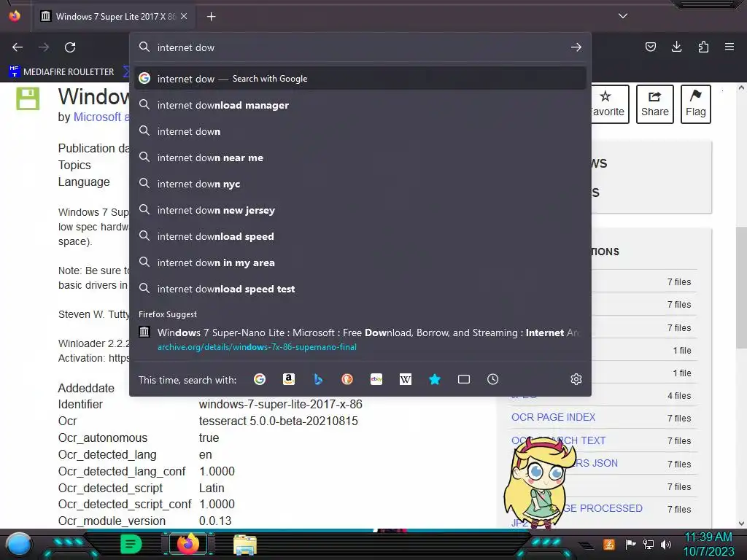Choose 'internet down new jersey' suggestion

tap(360, 210)
